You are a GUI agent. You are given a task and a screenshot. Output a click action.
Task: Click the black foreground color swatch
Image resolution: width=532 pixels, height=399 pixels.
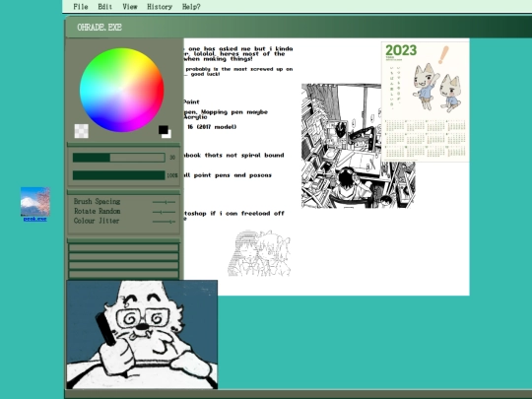[x=163, y=130]
